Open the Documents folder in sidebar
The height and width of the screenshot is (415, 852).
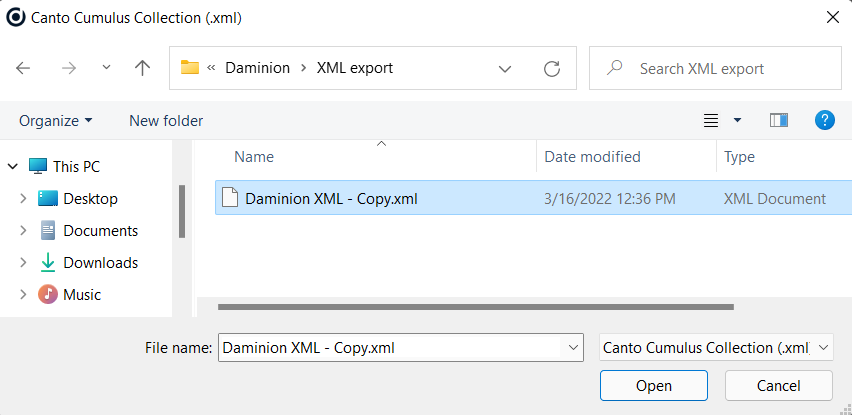pyautogui.click(x=100, y=230)
